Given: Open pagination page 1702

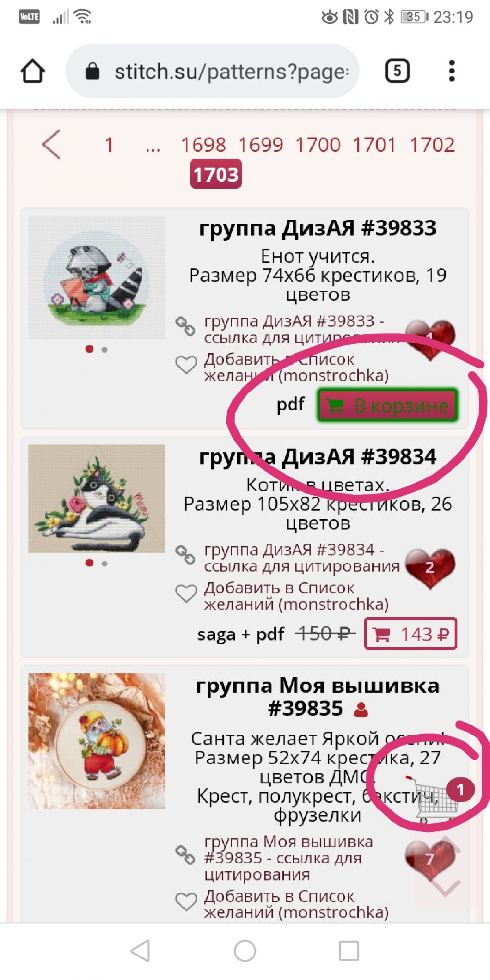Looking at the screenshot, I should [x=432, y=145].
